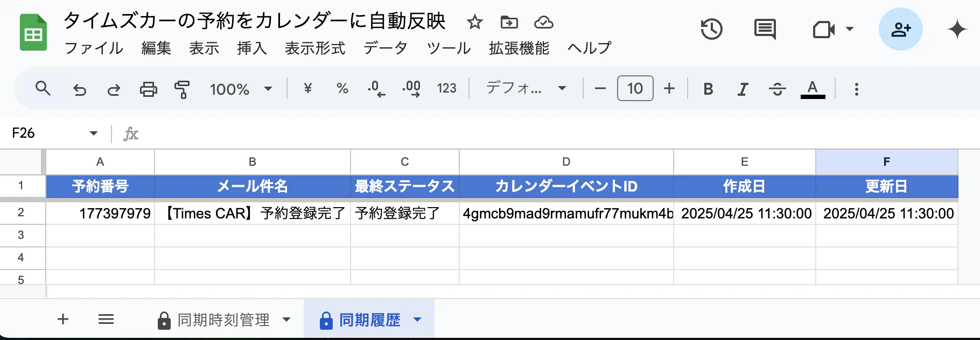This screenshot has width=980, height=340.
Task: Open the Google Sheets home icon
Action: [33, 33]
